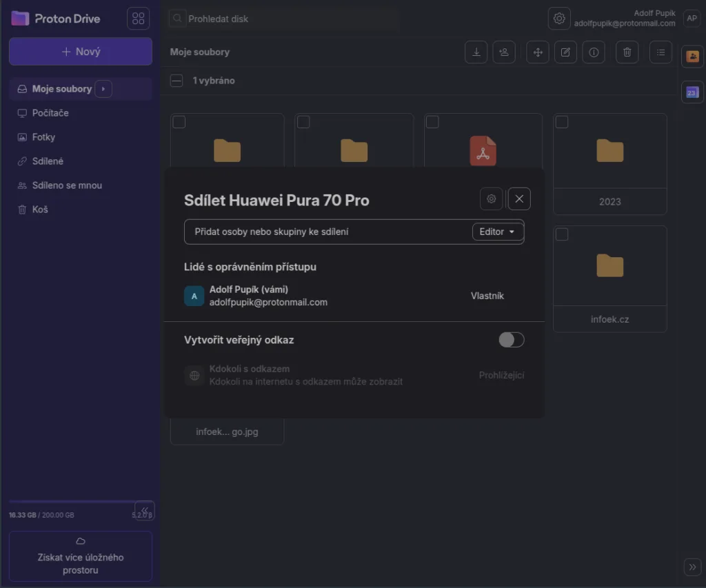Click Získat více úložného prostoru button
Image resolution: width=706 pixels, height=588 pixels.
coord(81,556)
